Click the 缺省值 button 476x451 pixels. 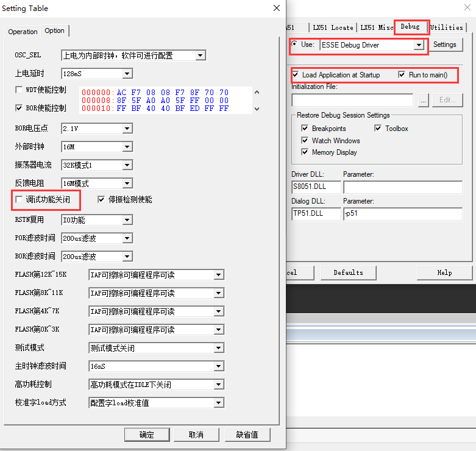point(247,435)
